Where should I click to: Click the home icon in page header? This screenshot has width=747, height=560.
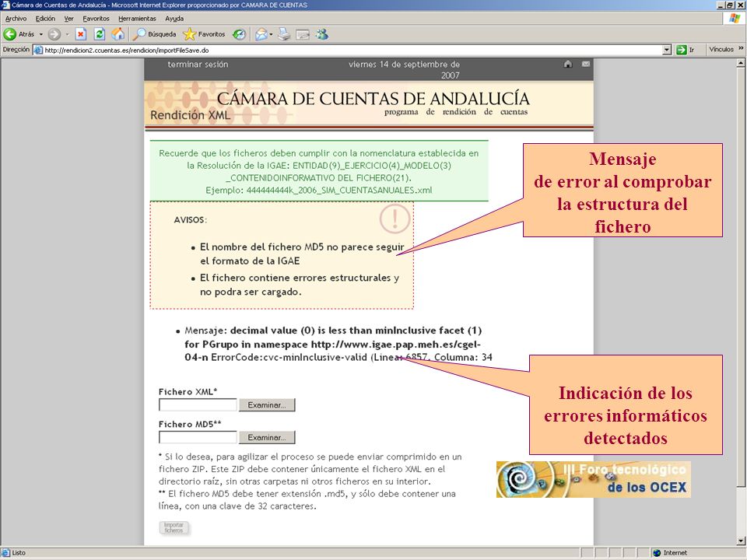568,65
